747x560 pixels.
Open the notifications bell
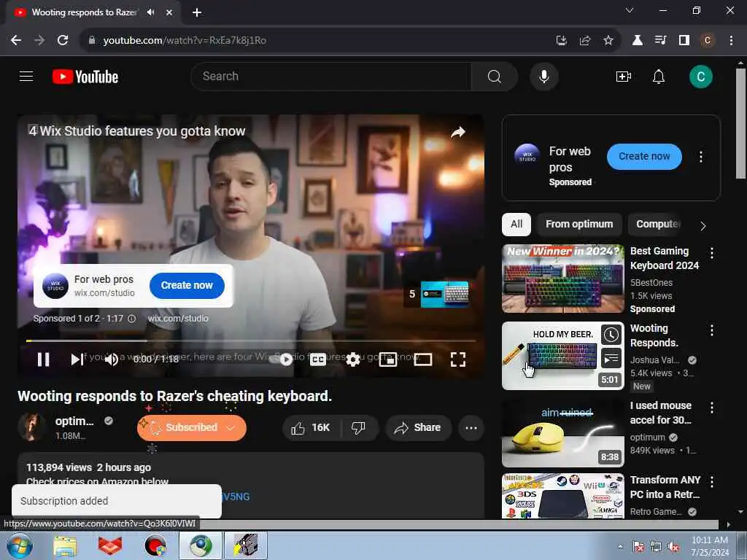[x=659, y=76]
